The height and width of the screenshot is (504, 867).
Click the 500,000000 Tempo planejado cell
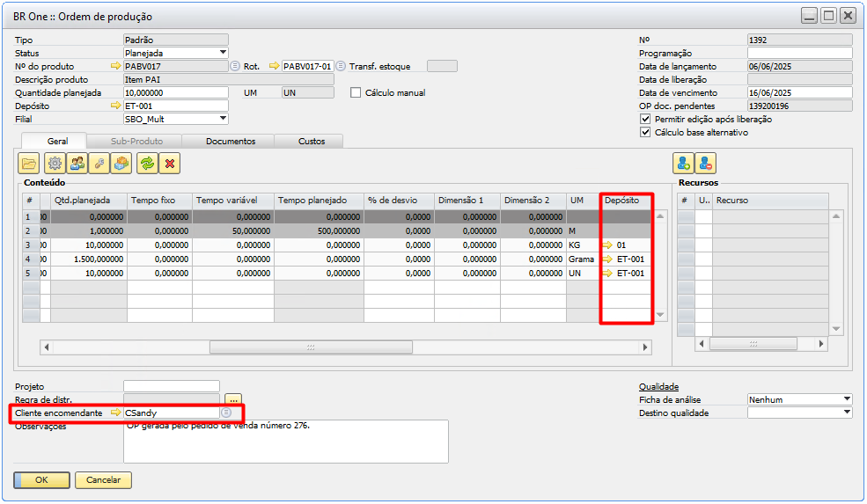pyautogui.click(x=319, y=231)
